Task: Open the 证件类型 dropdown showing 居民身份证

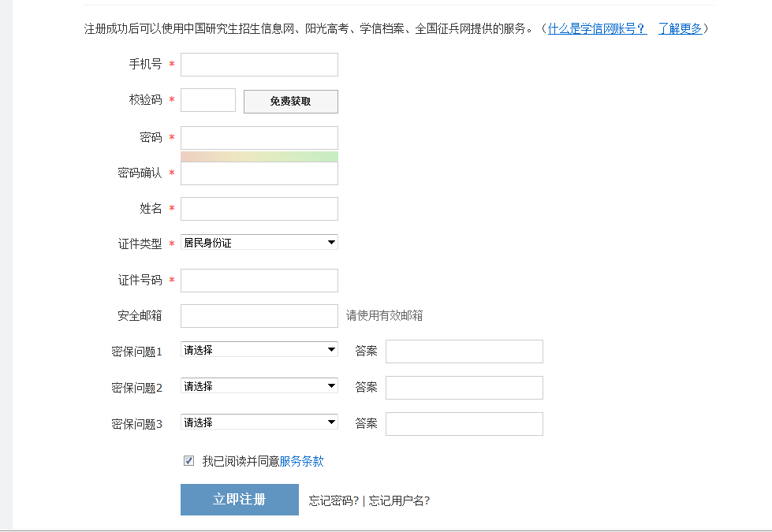Action: pos(259,242)
